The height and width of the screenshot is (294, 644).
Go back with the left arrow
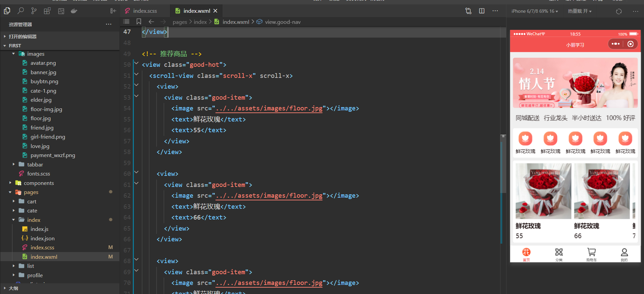coord(151,21)
